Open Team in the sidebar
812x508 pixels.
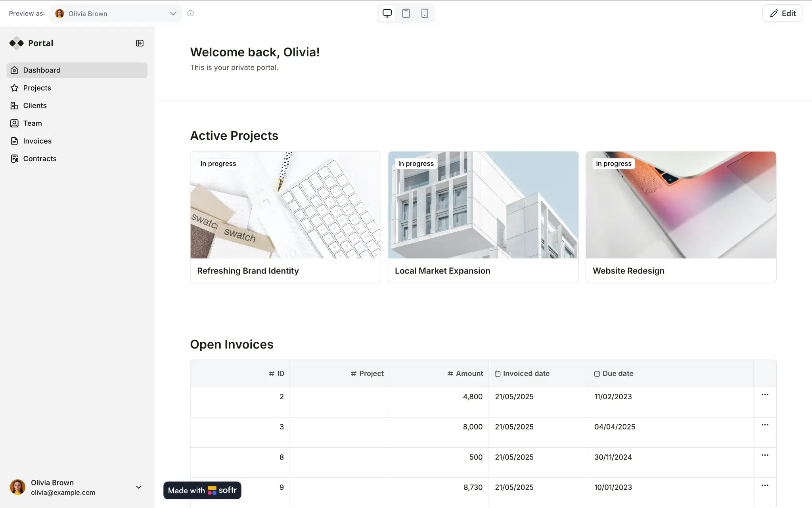(77, 123)
